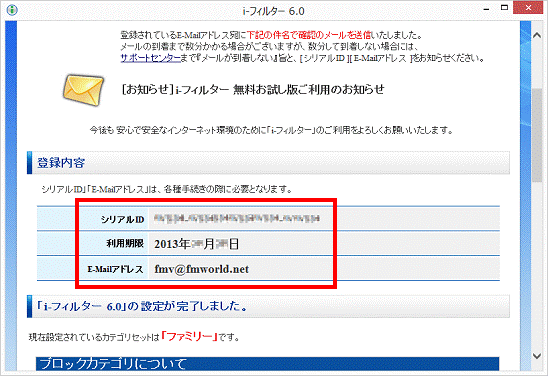
Task: Click the i-フィルター app icon in title bar
Action: (12, 9)
